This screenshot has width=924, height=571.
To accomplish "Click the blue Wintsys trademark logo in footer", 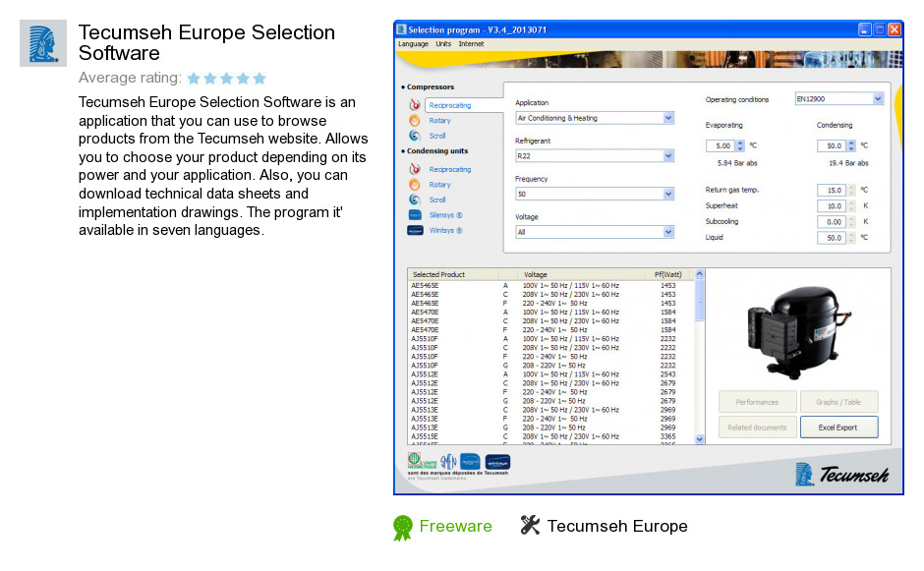I will 497,462.
